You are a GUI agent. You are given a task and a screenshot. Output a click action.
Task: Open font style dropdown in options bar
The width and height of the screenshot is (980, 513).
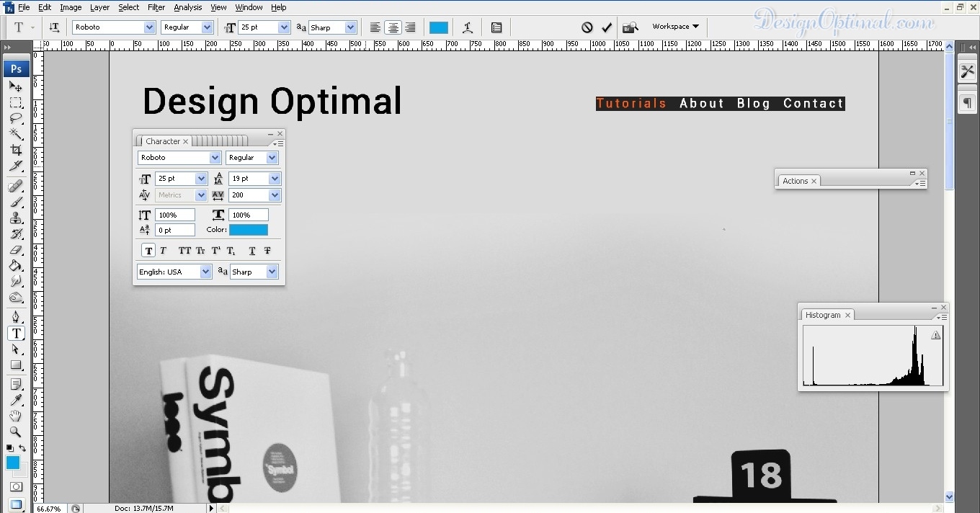(x=208, y=27)
